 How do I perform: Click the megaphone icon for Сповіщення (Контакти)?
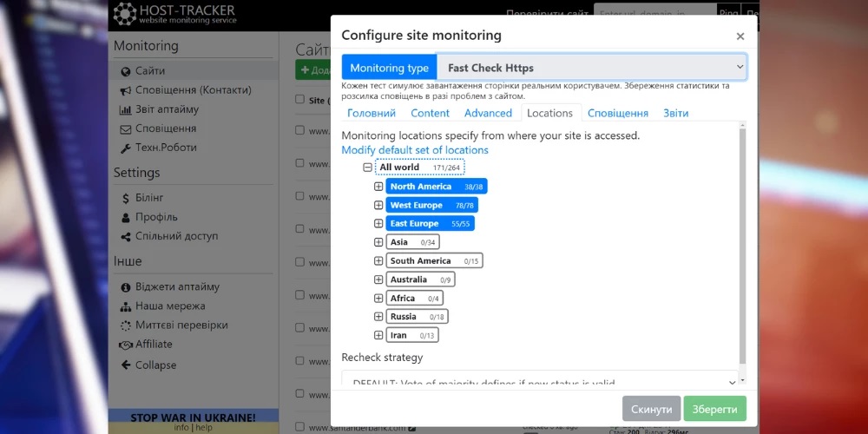[126, 90]
